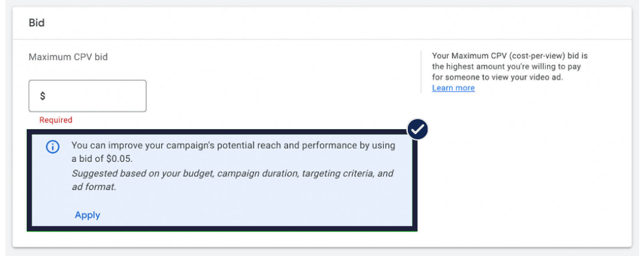Click the Bid section heading
The width and height of the screenshot is (644, 256).
pyautogui.click(x=36, y=23)
